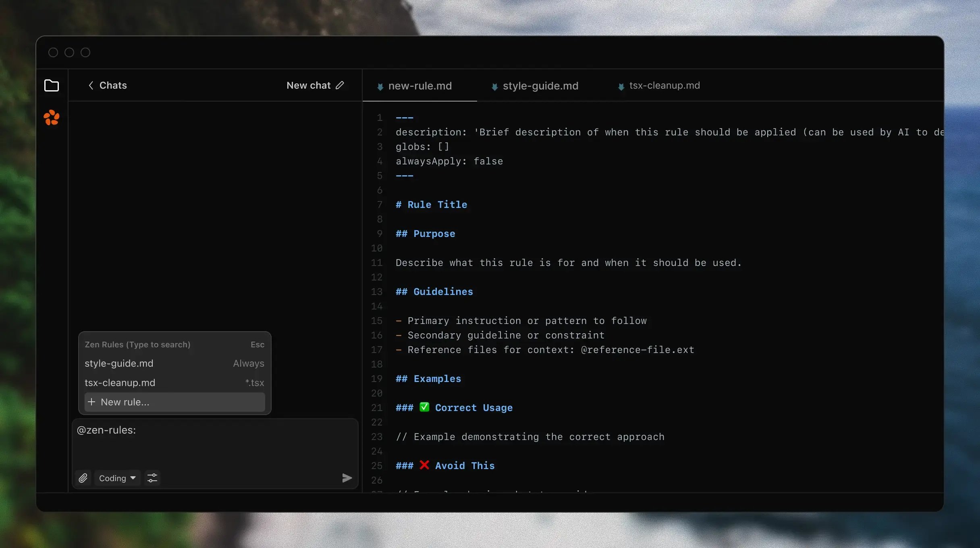Screen dimensions: 980x548
Task: Click the blue arrow icon on new-rule.md tab
Action: tap(380, 86)
